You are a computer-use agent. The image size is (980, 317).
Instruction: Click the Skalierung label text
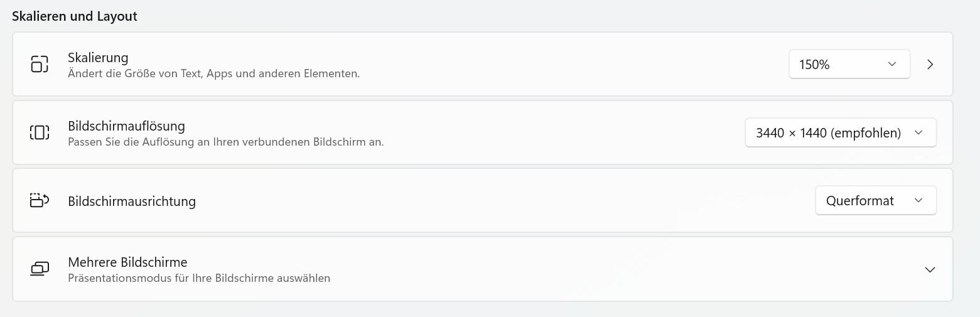tap(98, 57)
